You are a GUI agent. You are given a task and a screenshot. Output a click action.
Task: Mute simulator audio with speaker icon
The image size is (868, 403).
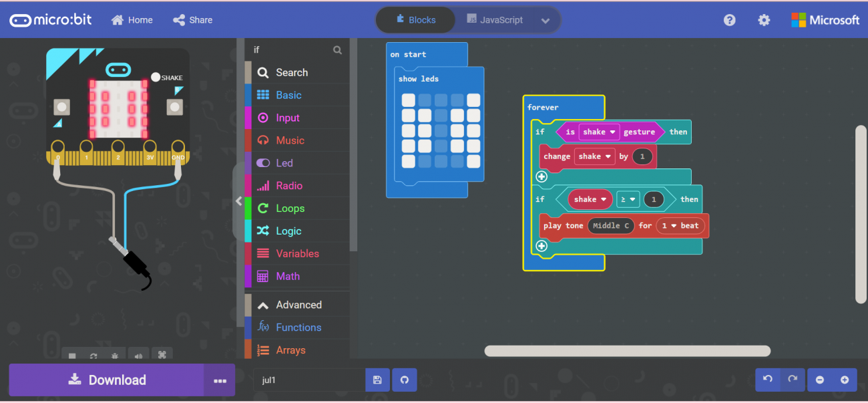tap(138, 356)
